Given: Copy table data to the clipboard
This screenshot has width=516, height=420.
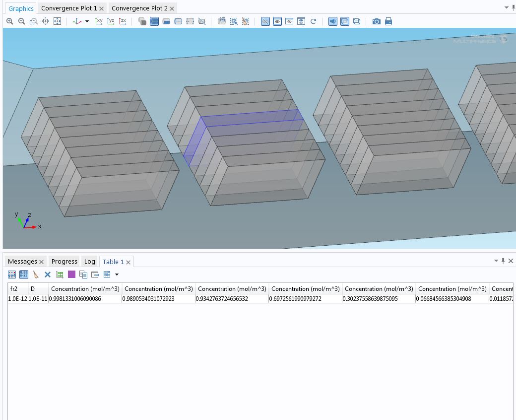Looking at the screenshot, I should (83, 275).
